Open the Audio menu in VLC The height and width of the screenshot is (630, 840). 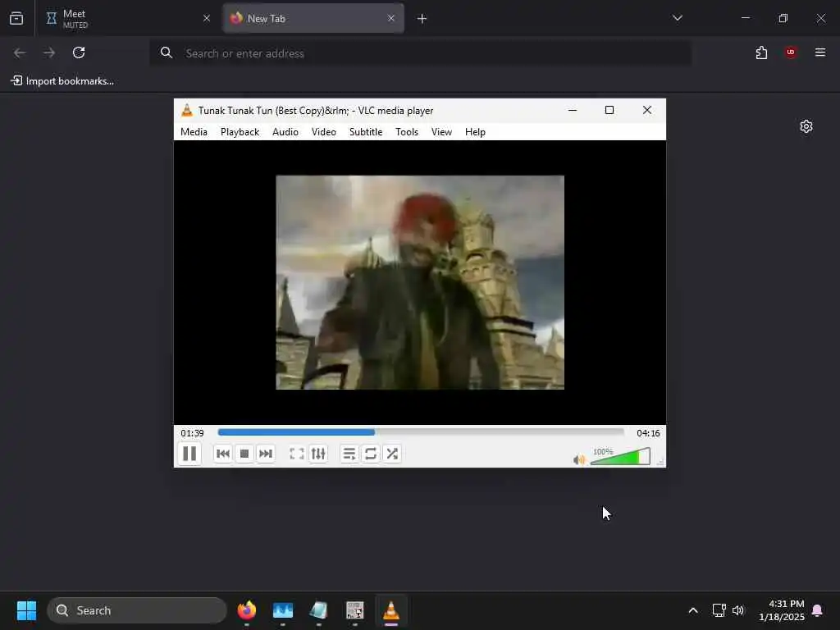click(x=285, y=132)
